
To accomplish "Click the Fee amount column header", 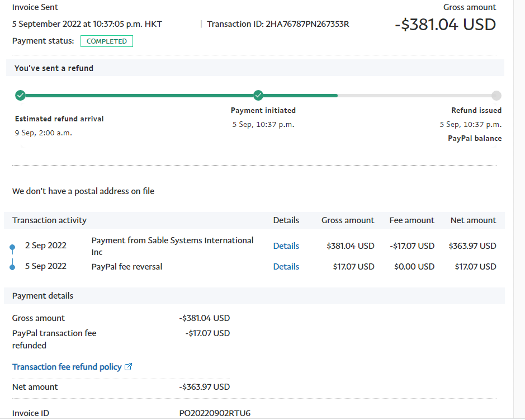I will (x=412, y=220).
